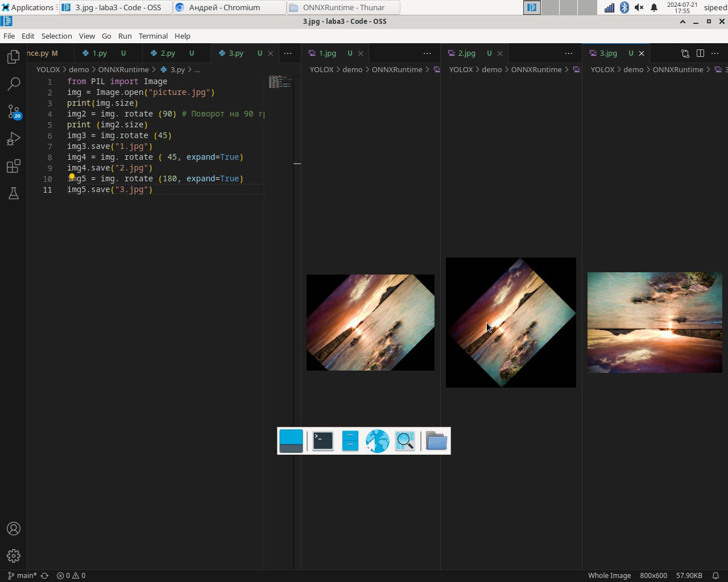Toggle the Bluetooth tray icon

coord(624,7)
